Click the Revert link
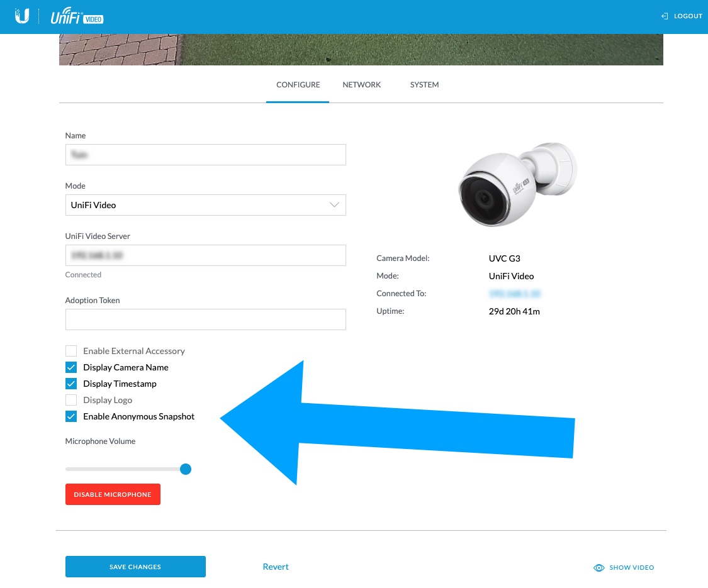708x588 pixels. 276,567
